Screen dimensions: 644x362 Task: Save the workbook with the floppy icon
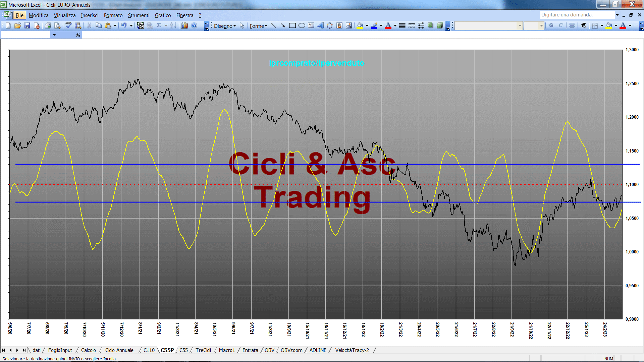[x=27, y=25]
